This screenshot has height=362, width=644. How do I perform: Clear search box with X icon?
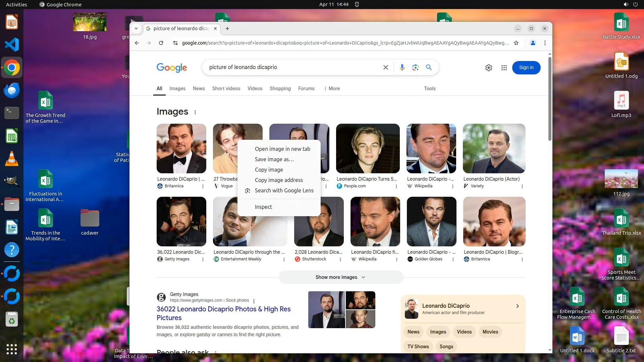click(385, 67)
